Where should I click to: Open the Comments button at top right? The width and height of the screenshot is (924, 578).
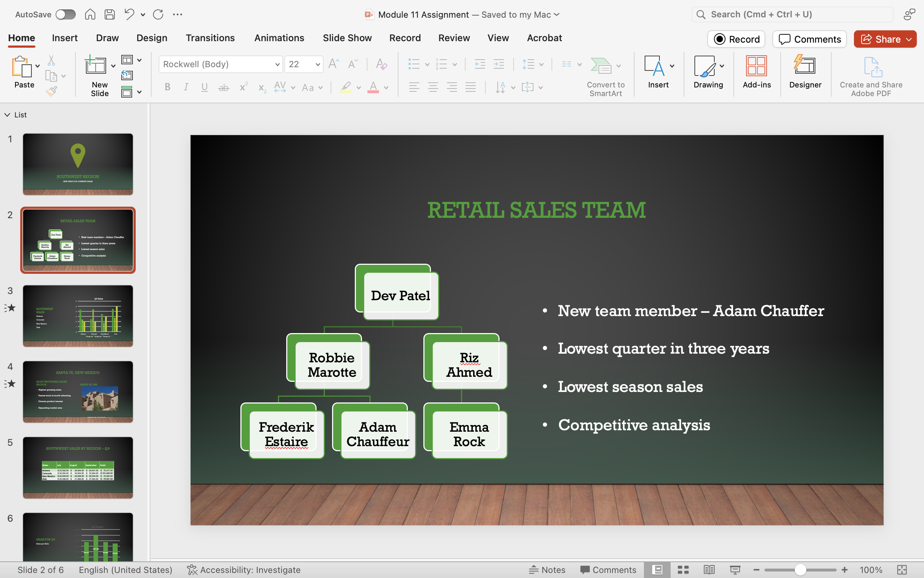pos(810,39)
